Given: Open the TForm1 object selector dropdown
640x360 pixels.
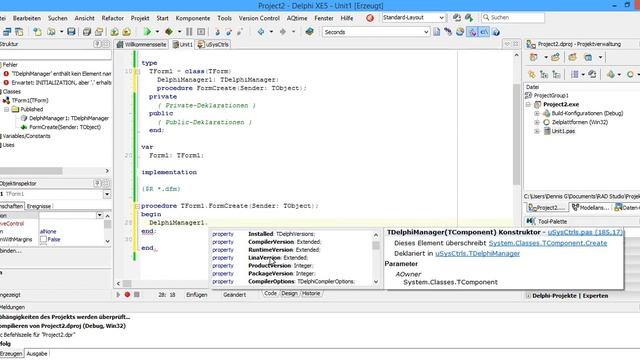Looking at the screenshot, I should 107,194.
